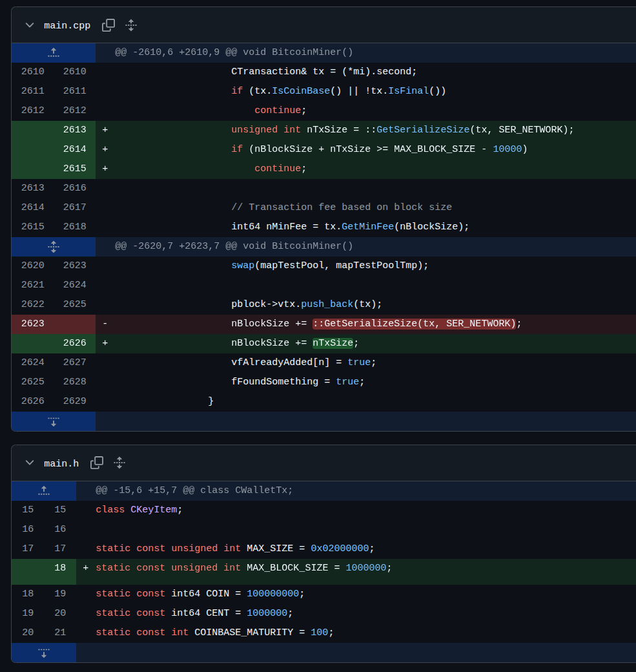Image resolution: width=636 pixels, height=672 pixels.
Task: Collapse the main.h file diff
Action: tap(29, 463)
